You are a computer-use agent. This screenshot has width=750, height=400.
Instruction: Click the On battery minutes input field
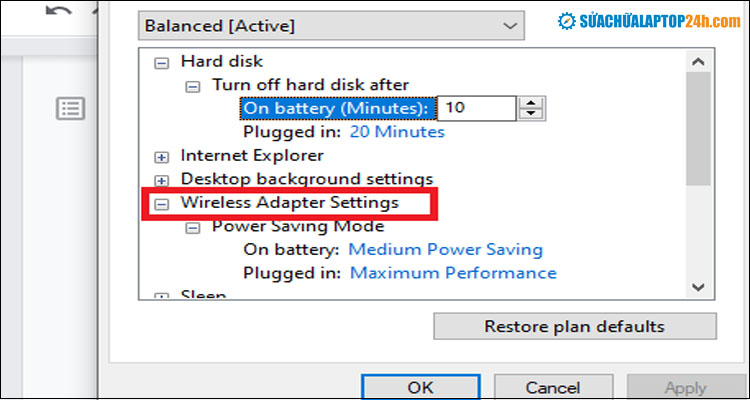(x=477, y=108)
